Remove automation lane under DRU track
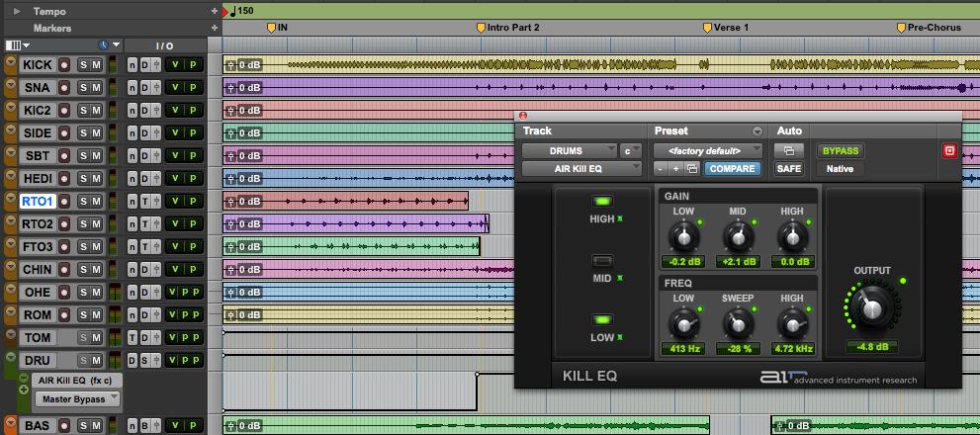This screenshot has height=435, width=980. pyautogui.click(x=24, y=378)
